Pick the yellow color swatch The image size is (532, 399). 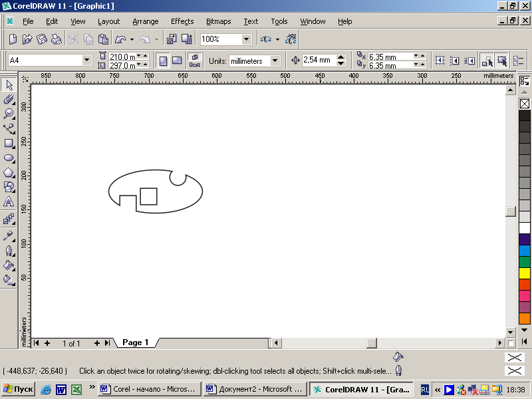[x=525, y=273]
